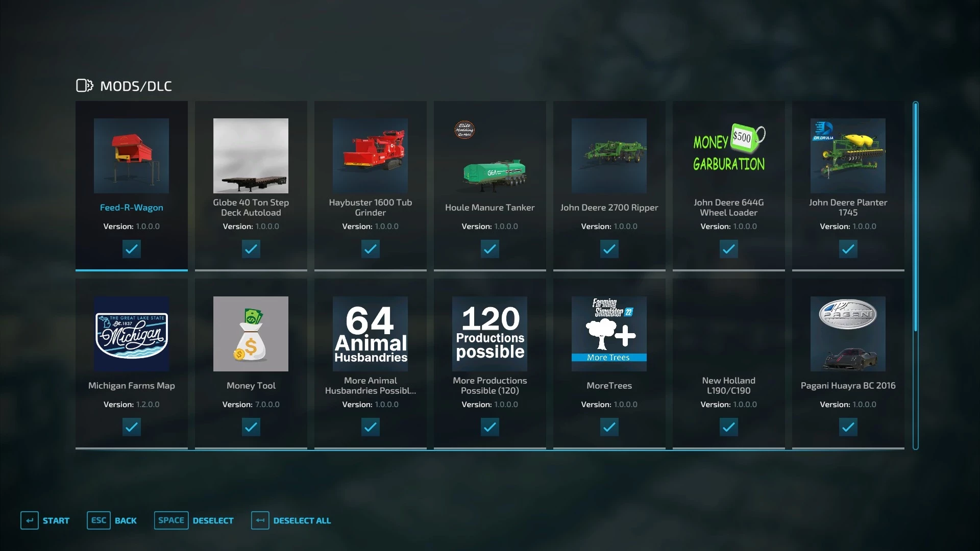The image size is (980, 551).
Task: Click the Michigan Farms Map badge image
Action: (x=131, y=334)
